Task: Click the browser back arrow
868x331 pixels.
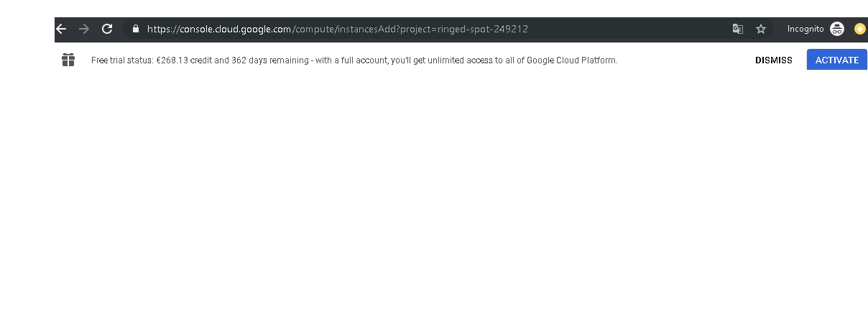Action: click(x=61, y=29)
